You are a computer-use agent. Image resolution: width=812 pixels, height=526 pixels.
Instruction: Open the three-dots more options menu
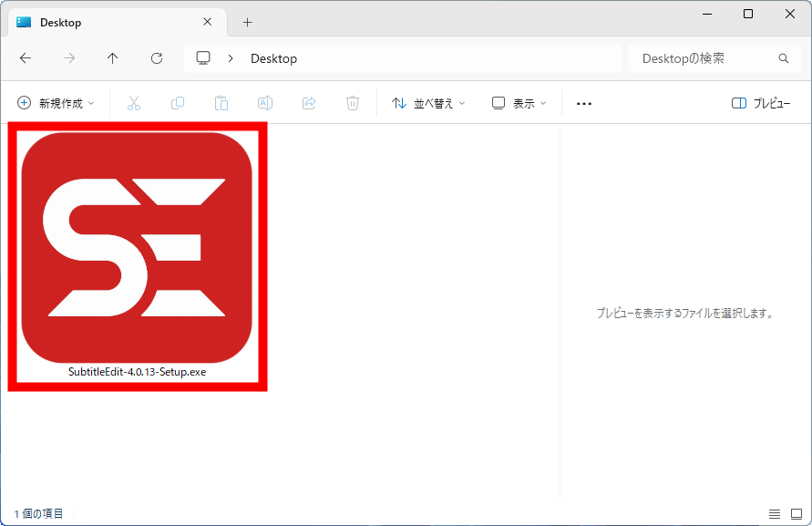[x=583, y=104]
